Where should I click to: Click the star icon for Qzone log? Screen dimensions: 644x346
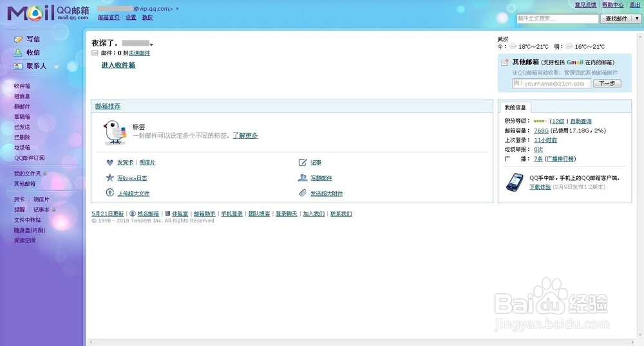coord(109,178)
